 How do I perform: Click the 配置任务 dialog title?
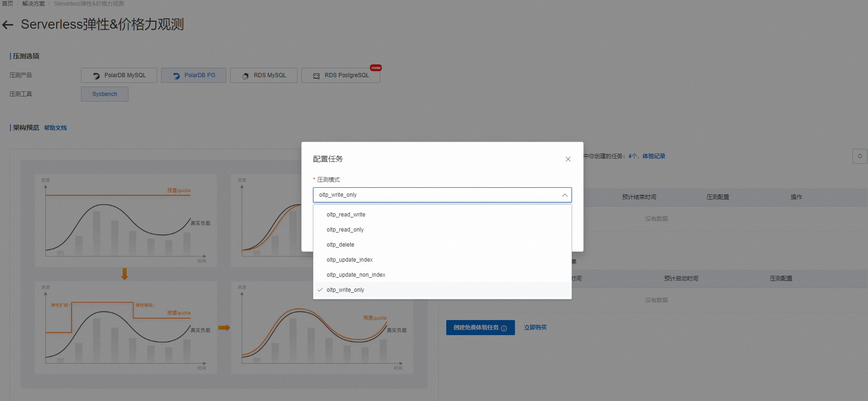pos(328,159)
